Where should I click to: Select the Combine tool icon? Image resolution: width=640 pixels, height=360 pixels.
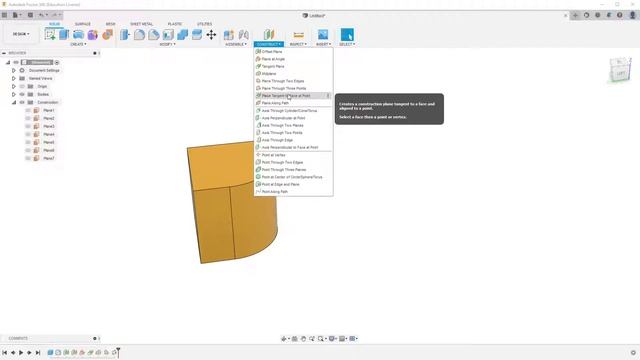click(x=182, y=35)
